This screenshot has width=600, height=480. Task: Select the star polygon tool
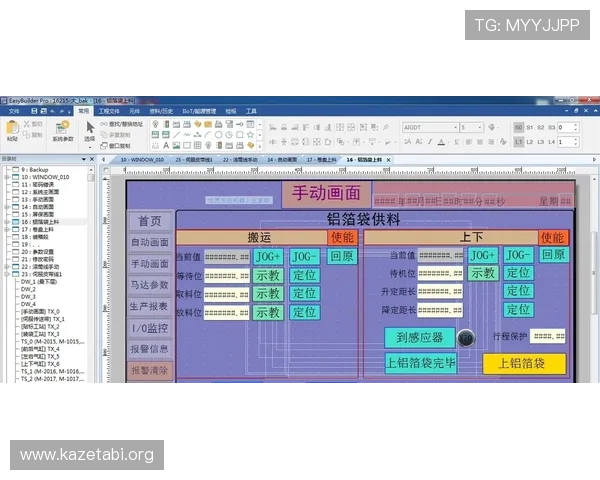coord(251,135)
